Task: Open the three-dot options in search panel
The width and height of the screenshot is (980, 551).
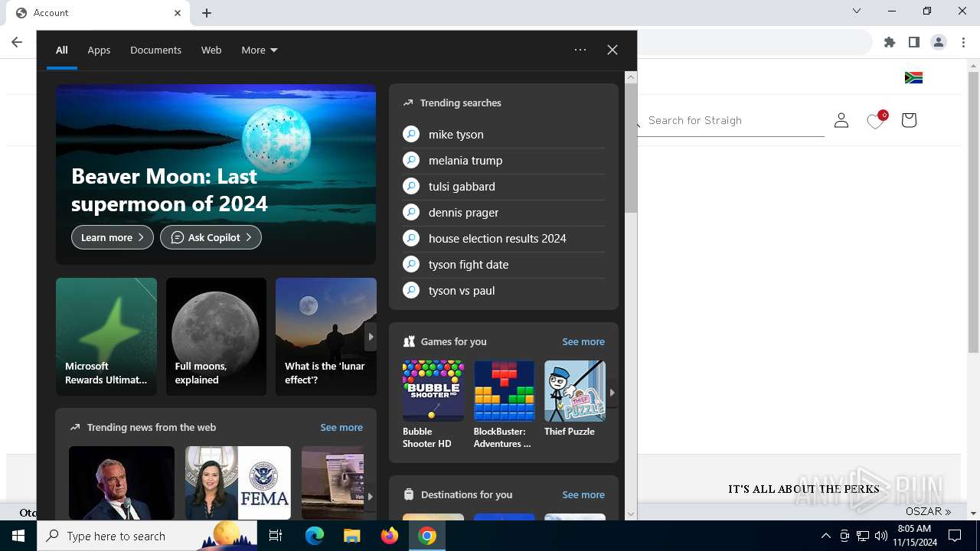Action: click(580, 50)
